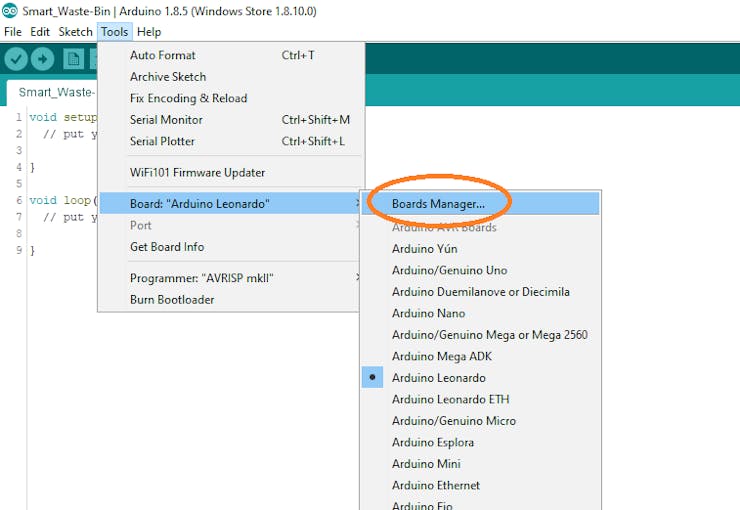Close the open Tools menu
740x510 pixels.
(114, 32)
